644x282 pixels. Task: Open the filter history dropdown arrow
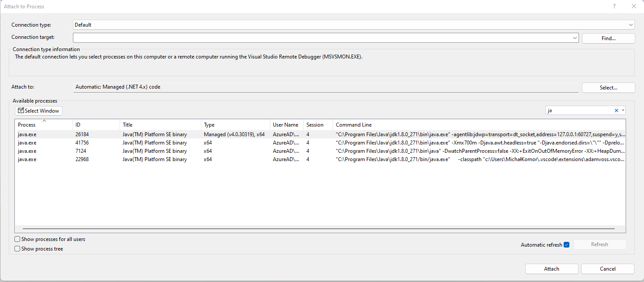[624, 110]
